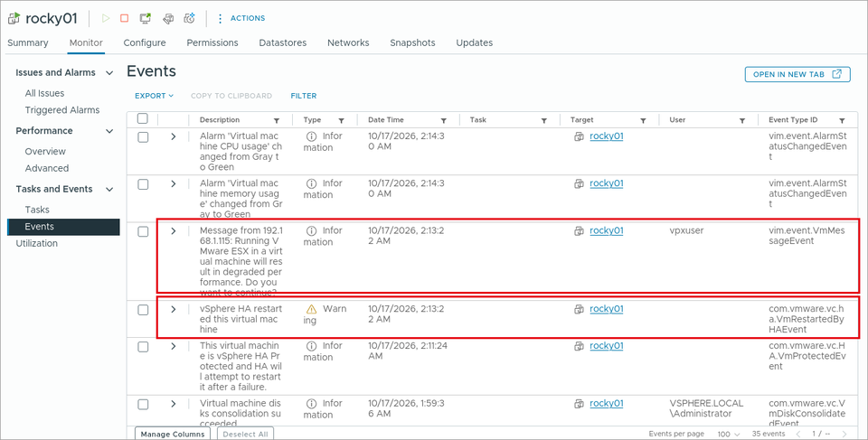Open rocky01 link in disks consolidation row

click(606, 404)
